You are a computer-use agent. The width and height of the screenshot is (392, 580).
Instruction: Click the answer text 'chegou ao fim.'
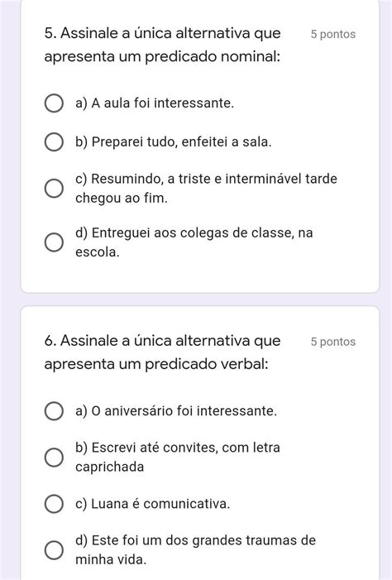[122, 199]
